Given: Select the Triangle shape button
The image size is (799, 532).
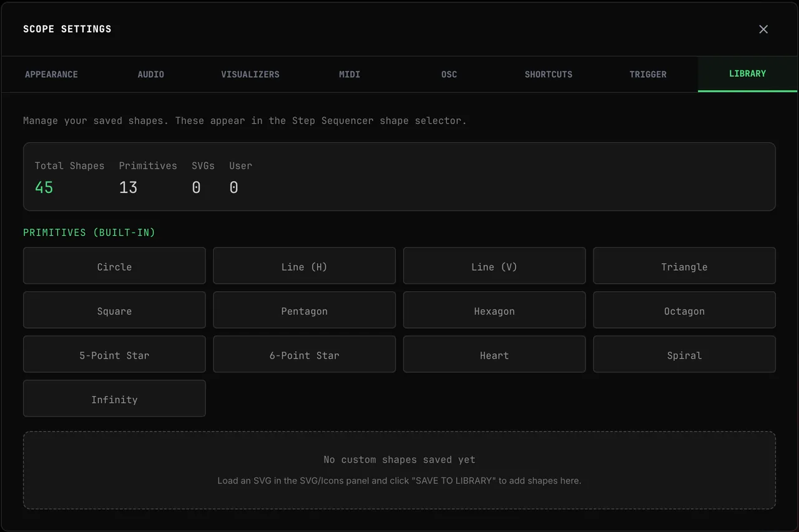Looking at the screenshot, I should click(684, 266).
